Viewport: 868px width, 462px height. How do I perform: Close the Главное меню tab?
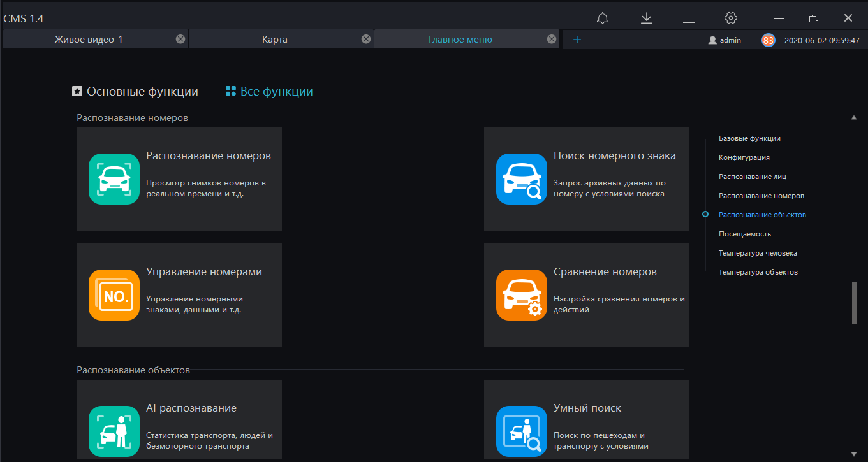coord(552,39)
